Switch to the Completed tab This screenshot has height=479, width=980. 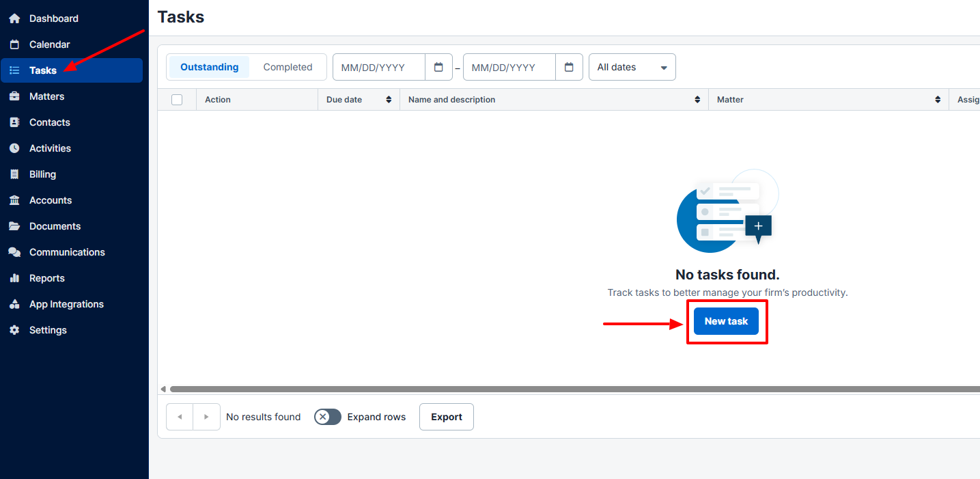click(288, 66)
